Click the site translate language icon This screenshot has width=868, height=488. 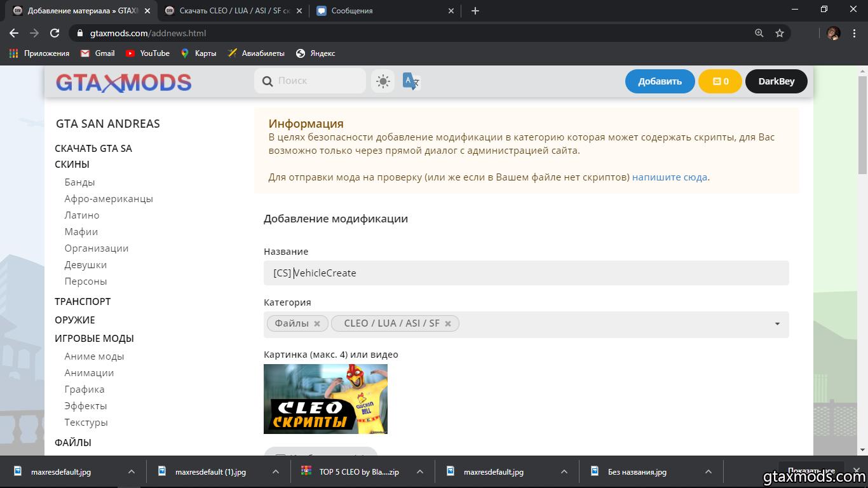pyautogui.click(x=411, y=81)
